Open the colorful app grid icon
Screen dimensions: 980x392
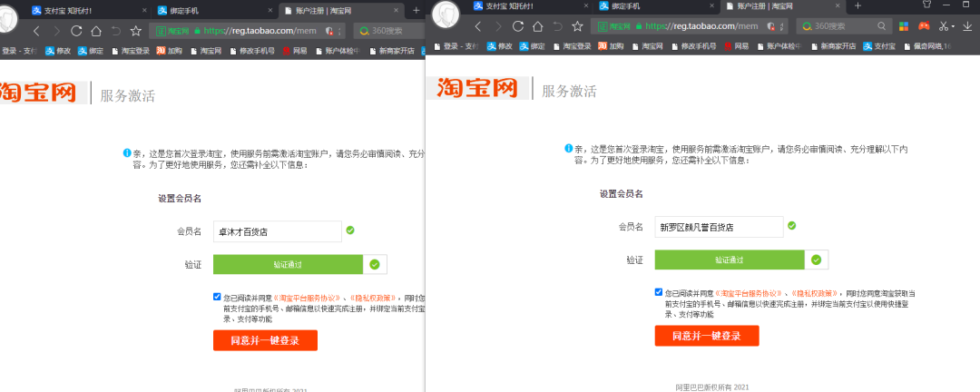[904, 26]
